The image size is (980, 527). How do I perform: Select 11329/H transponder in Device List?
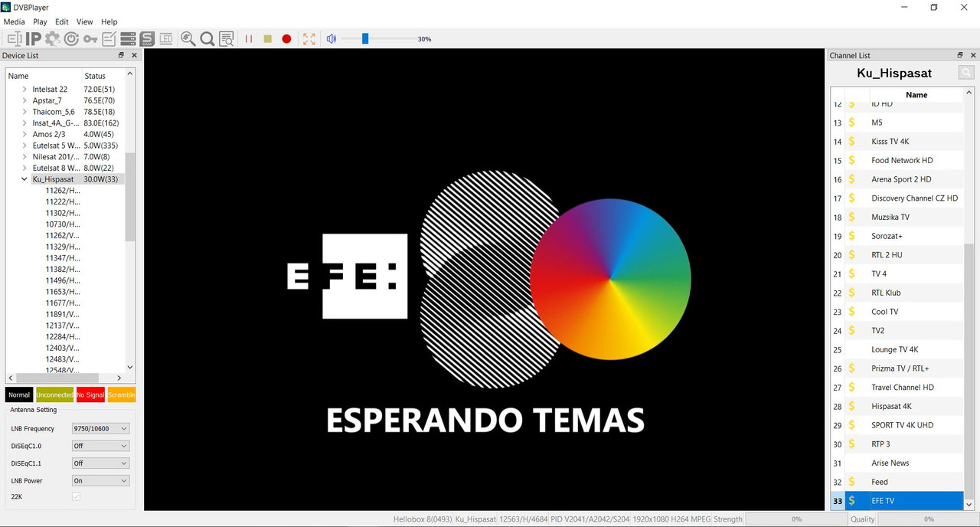click(63, 247)
